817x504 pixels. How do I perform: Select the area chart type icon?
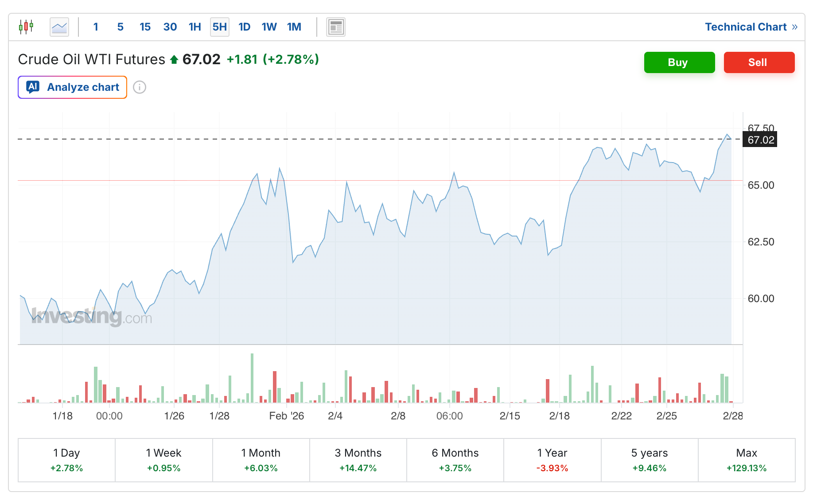coord(59,27)
